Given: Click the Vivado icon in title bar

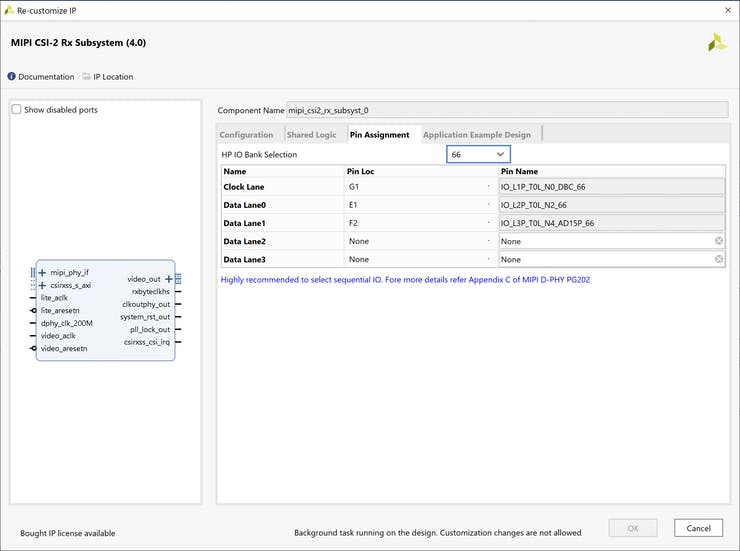Looking at the screenshot, I should [9, 9].
